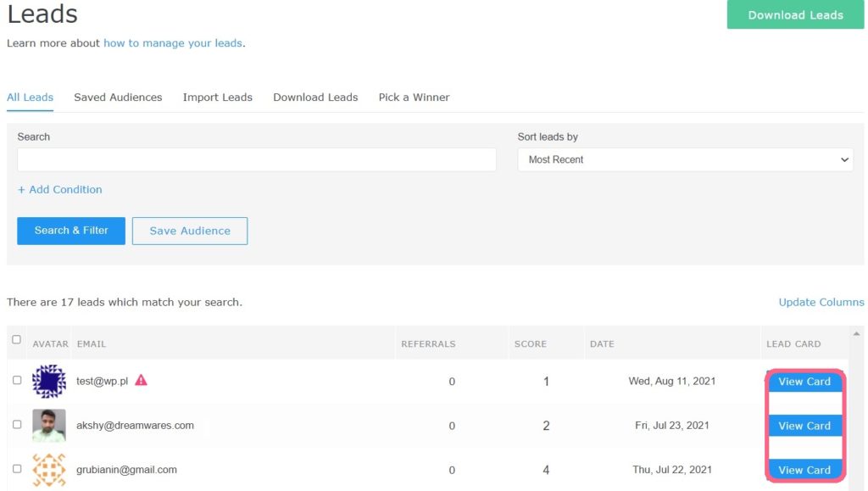The width and height of the screenshot is (868, 491).
Task: Click the + Add Condition link
Action: (60, 189)
